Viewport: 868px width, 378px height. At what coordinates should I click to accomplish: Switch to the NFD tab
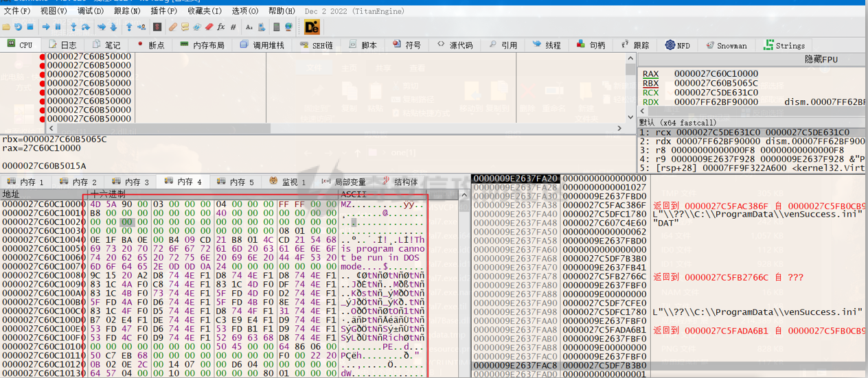tap(677, 45)
